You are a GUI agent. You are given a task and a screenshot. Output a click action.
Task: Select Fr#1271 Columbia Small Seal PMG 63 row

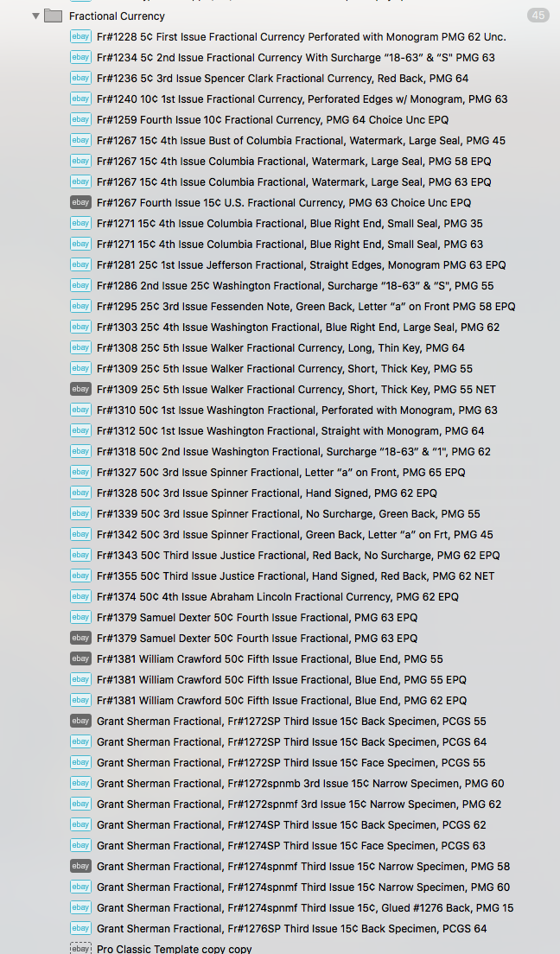click(290, 244)
